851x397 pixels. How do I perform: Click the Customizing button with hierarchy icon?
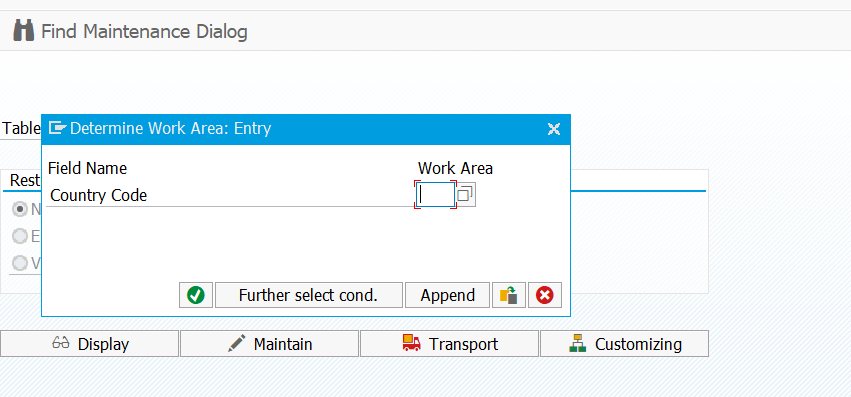point(624,344)
